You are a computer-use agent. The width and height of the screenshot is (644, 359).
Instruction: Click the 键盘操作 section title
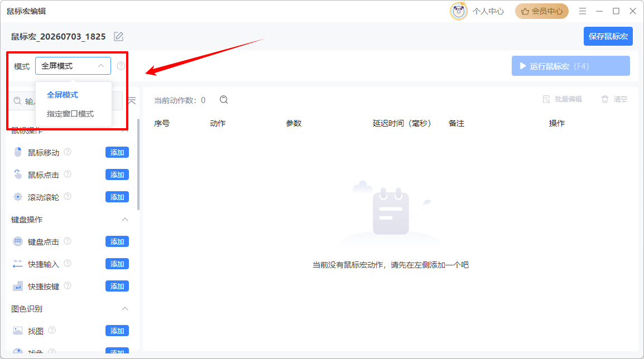click(27, 220)
